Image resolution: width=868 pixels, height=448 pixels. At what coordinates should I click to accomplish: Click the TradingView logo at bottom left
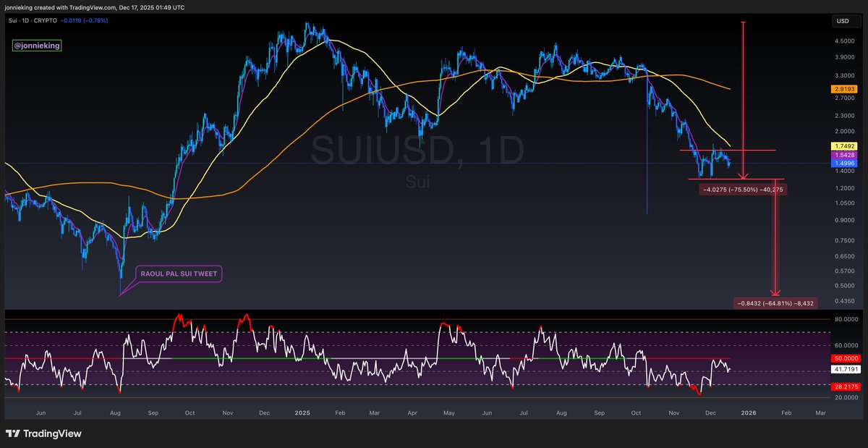tap(43, 434)
